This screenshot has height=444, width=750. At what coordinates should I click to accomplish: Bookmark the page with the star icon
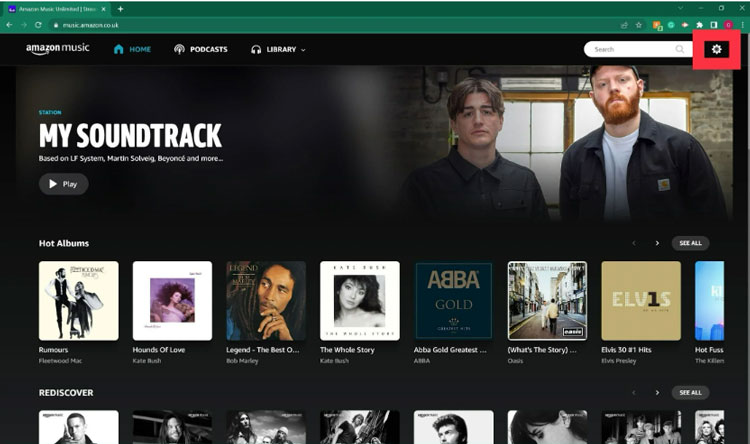[639, 25]
